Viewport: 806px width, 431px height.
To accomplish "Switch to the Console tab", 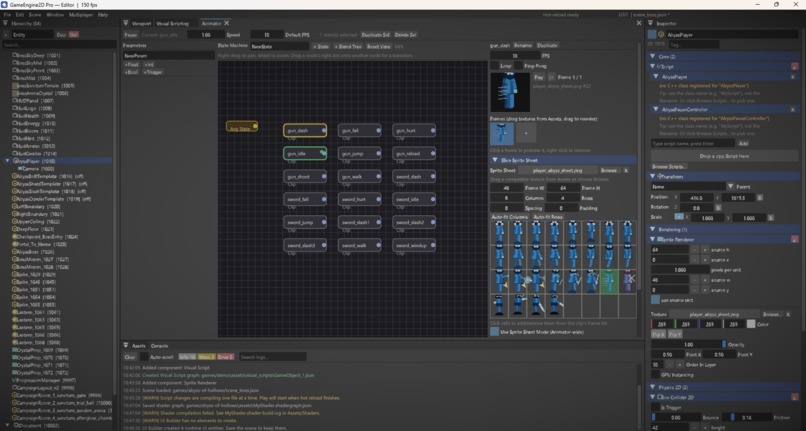I will (159, 346).
